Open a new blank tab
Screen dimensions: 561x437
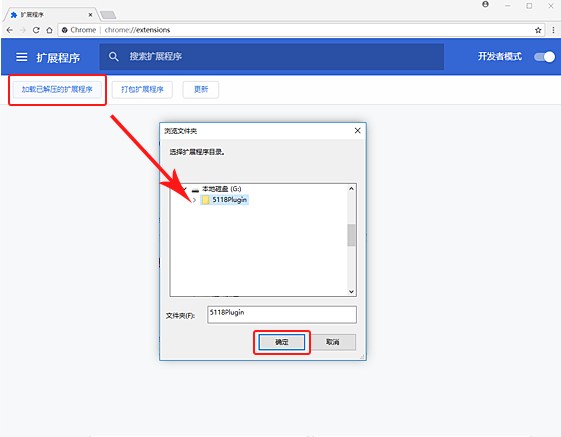(108, 15)
